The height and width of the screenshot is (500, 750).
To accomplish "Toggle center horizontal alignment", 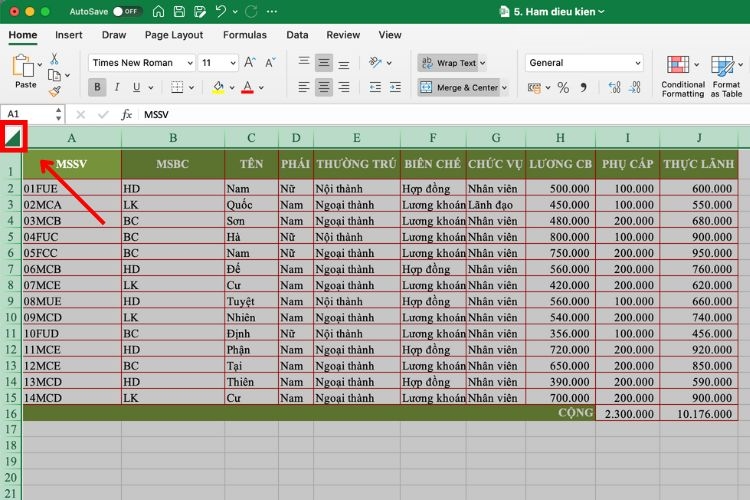I will click(x=324, y=87).
